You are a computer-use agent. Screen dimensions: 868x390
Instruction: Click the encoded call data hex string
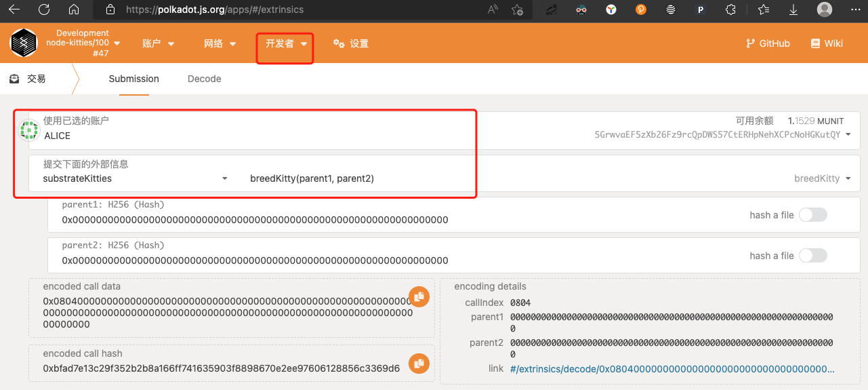pyautogui.click(x=228, y=313)
